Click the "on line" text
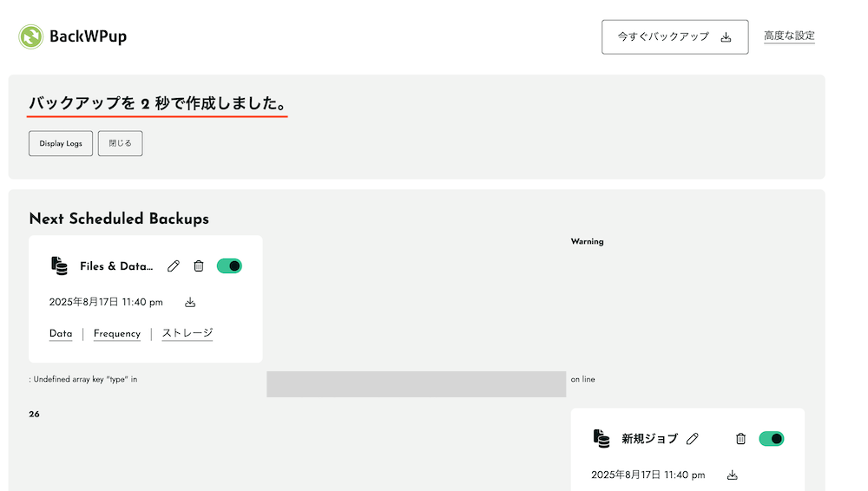This screenshot has width=868, height=491. 583,379
